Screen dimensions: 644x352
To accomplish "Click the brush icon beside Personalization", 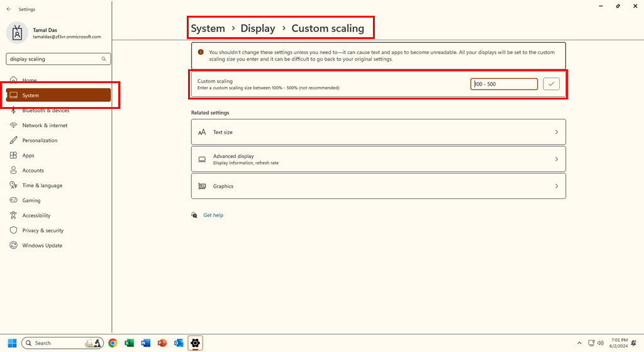I will pos(14,140).
